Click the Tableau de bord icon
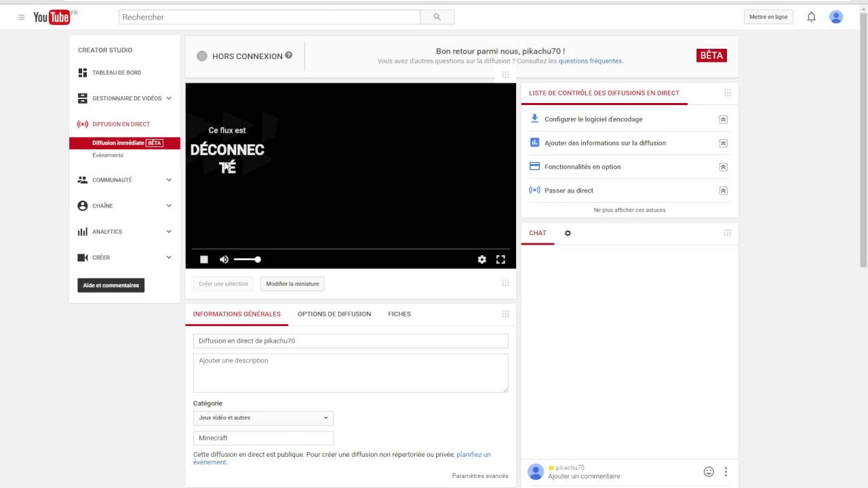868x488 pixels. [x=83, y=73]
